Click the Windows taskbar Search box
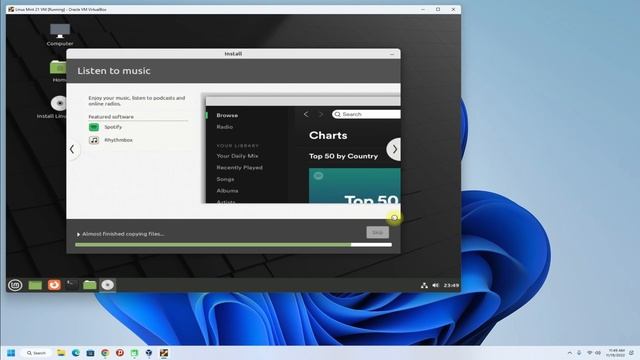This screenshot has height=360, width=640. [37, 353]
